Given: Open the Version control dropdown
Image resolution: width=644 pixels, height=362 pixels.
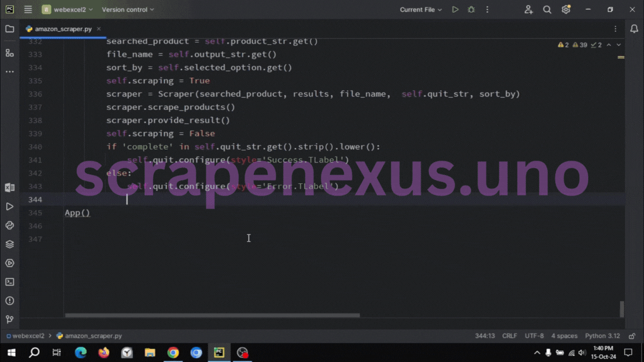Looking at the screenshot, I should (127, 9).
